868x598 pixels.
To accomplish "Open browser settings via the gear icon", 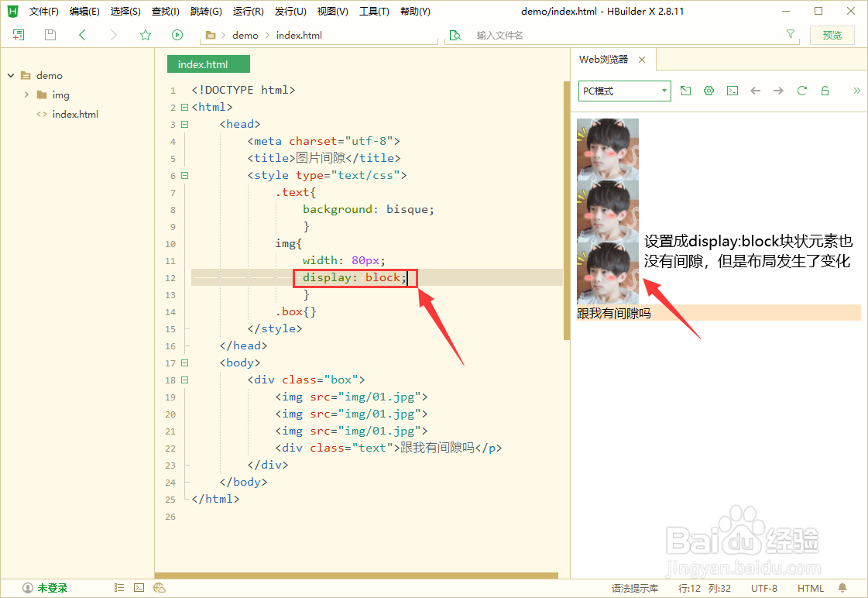I will [708, 91].
